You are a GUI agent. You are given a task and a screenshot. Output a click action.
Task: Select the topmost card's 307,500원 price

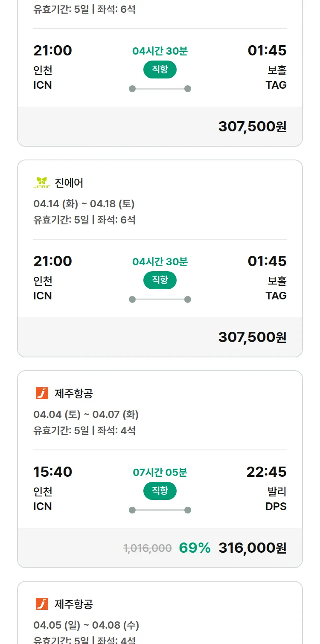click(252, 127)
